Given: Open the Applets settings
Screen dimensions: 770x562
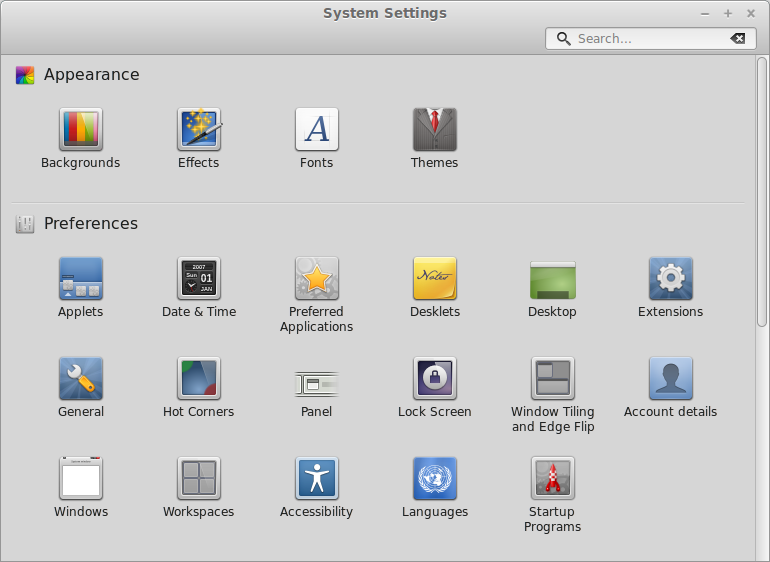Looking at the screenshot, I should pyautogui.click(x=80, y=279).
